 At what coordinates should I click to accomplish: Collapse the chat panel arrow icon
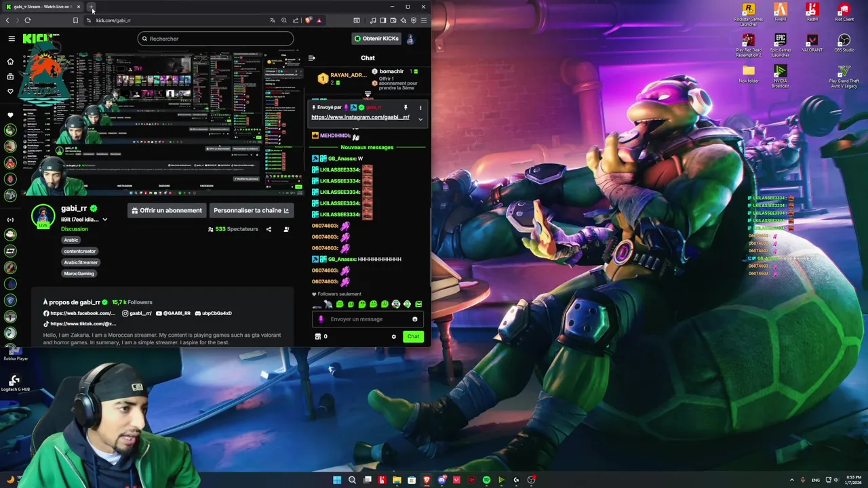point(311,58)
